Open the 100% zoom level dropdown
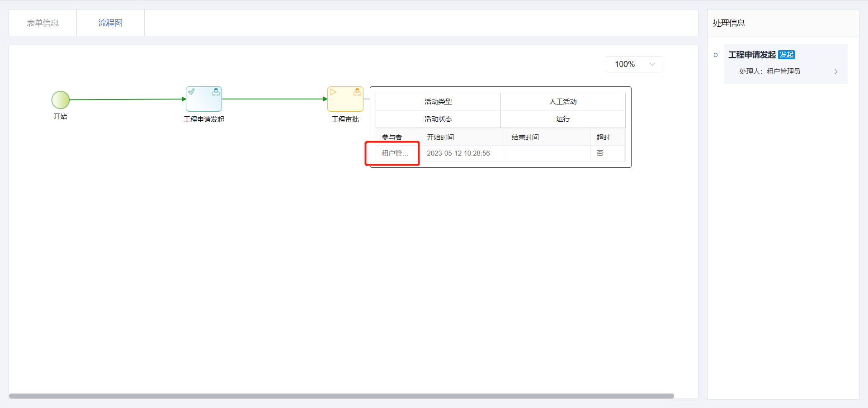The image size is (868, 408). (633, 64)
